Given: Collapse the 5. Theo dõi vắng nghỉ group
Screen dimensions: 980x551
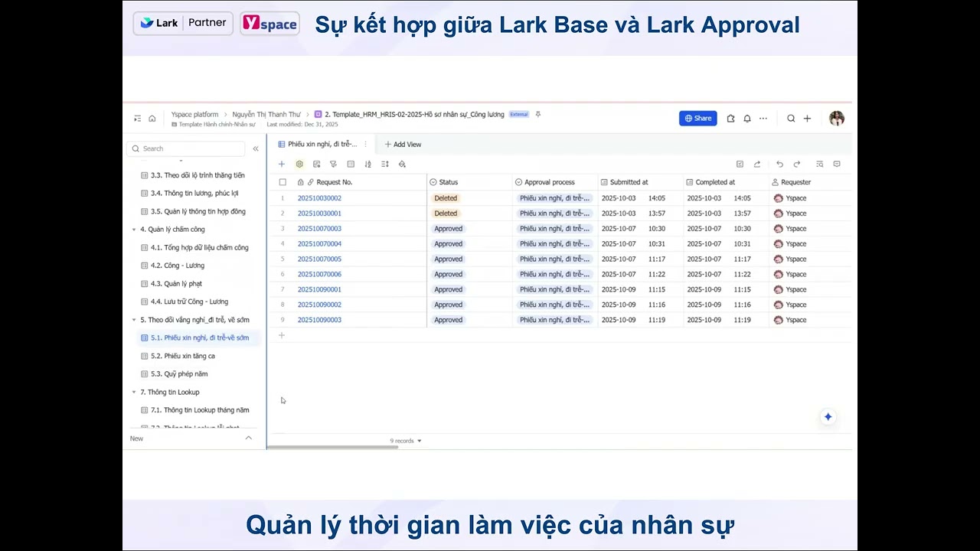Looking at the screenshot, I should (x=134, y=320).
